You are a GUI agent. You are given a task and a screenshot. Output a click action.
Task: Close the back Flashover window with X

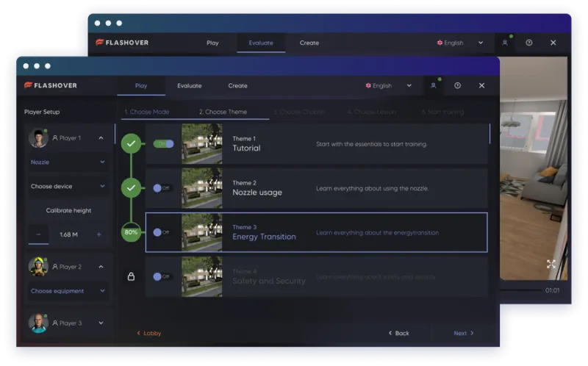coord(553,43)
